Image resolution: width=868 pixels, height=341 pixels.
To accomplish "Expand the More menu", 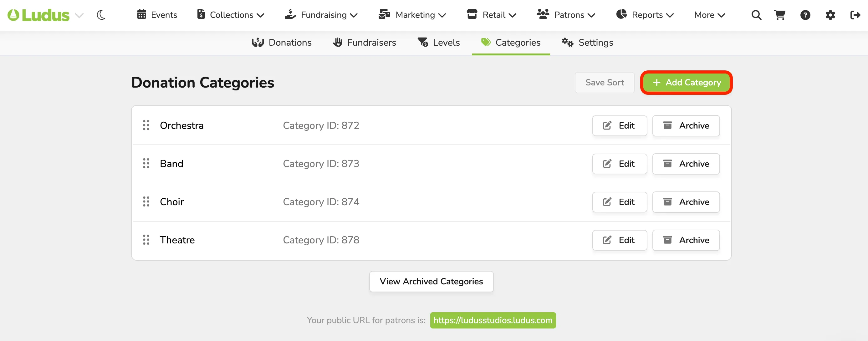I will click(710, 15).
